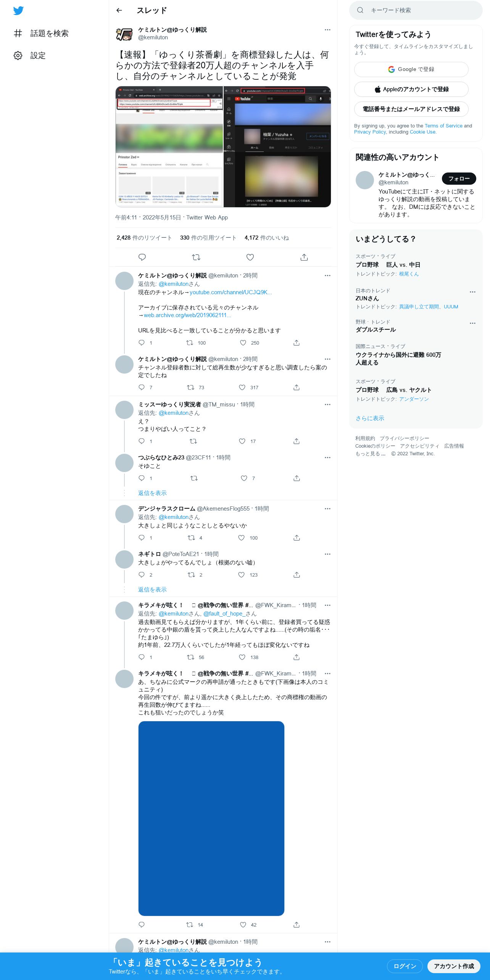Like the main tweet with heart icon

pos(250,257)
